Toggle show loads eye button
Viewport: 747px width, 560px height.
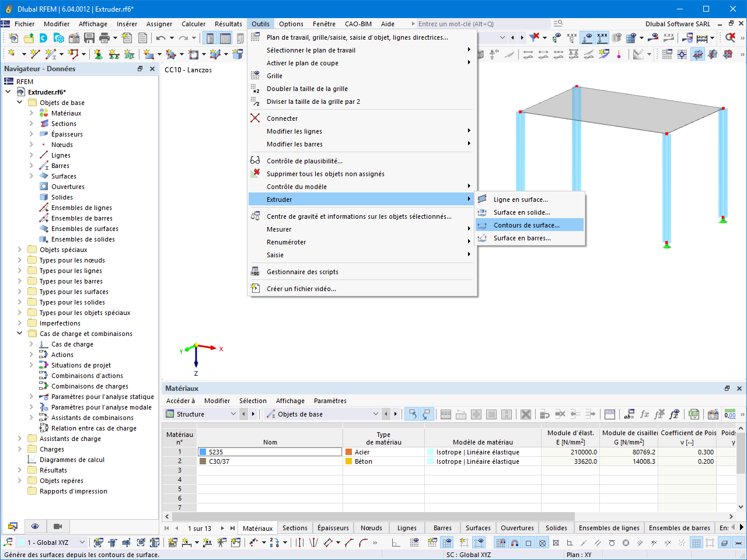tap(587, 38)
